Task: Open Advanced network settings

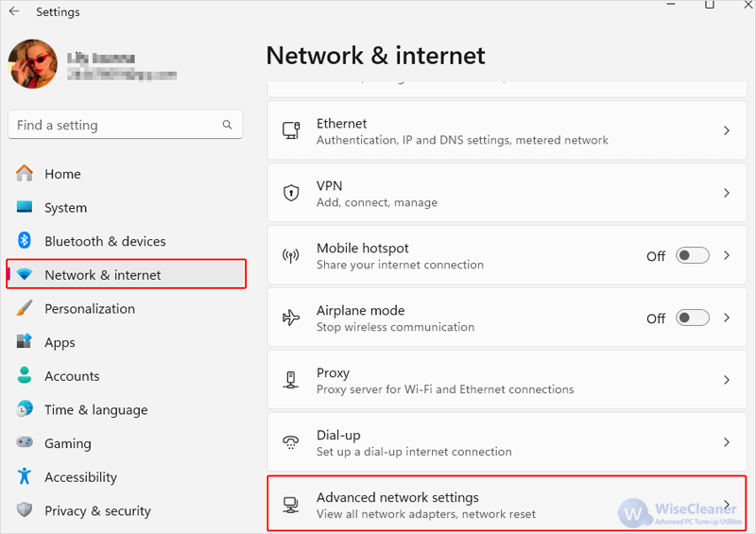Action: (507, 504)
